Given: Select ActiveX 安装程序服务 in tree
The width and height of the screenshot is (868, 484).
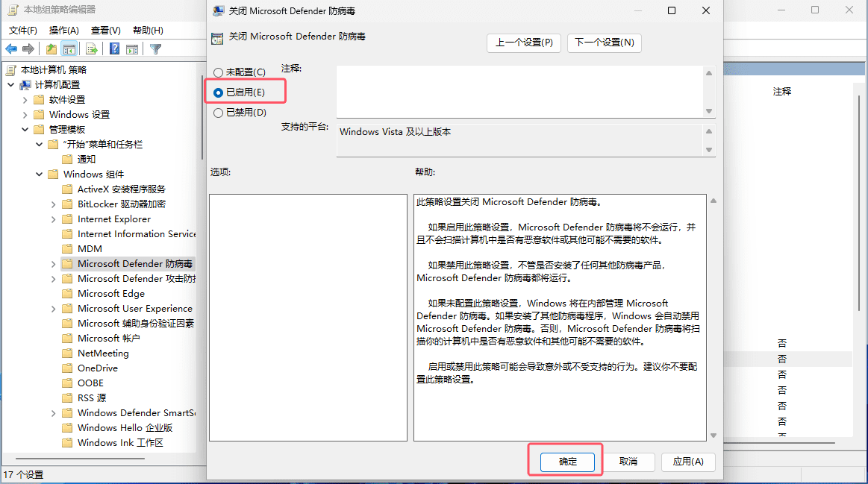Looking at the screenshot, I should pyautogui.click(x=121, y=189).
